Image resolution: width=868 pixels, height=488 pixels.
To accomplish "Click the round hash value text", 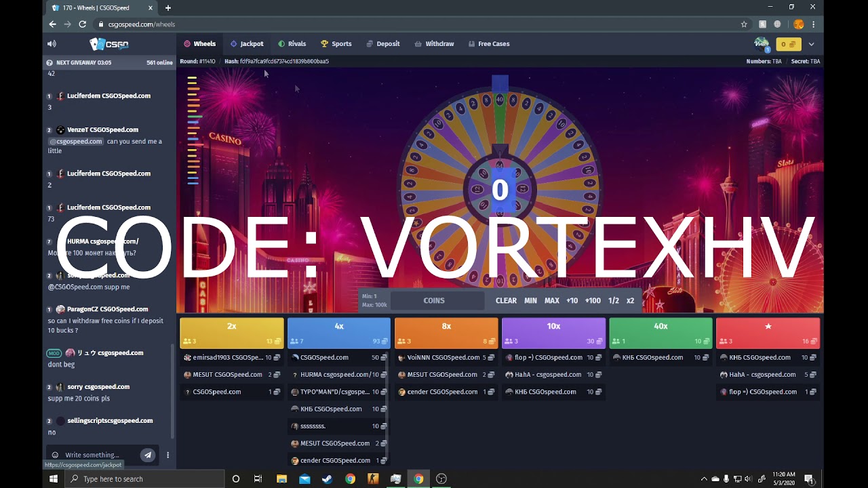I will [x=284, y=61].
